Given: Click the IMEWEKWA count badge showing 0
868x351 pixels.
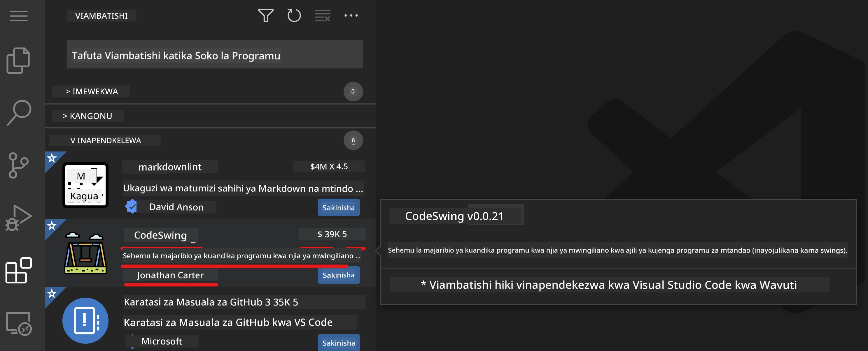Looking at the screenshot, I should pos(353,91).
